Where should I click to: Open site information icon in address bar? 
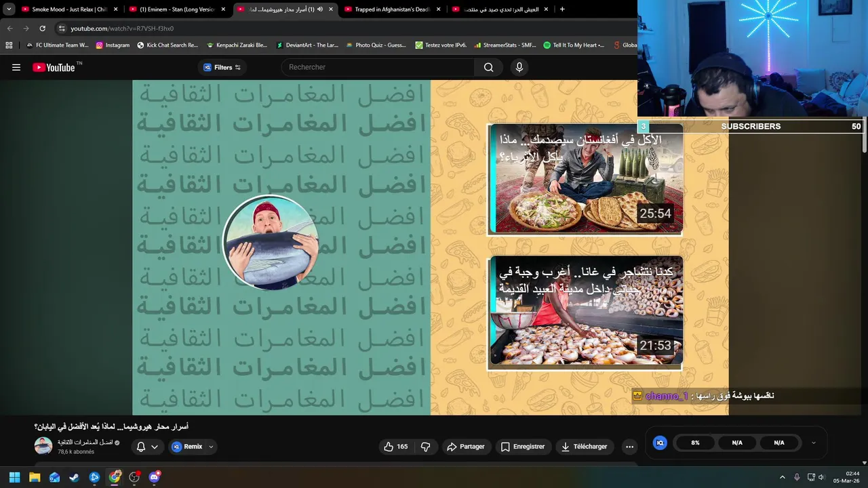coord(62,28)
